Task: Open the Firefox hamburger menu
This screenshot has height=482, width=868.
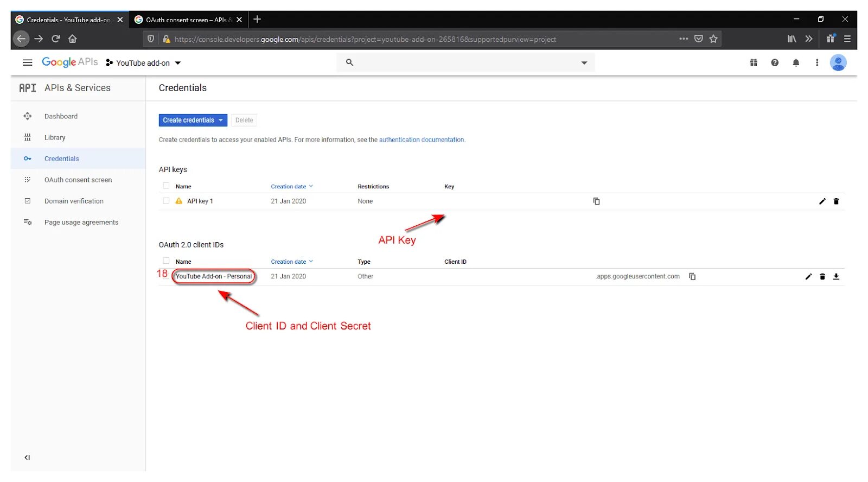Action: [x=847, y=39]
